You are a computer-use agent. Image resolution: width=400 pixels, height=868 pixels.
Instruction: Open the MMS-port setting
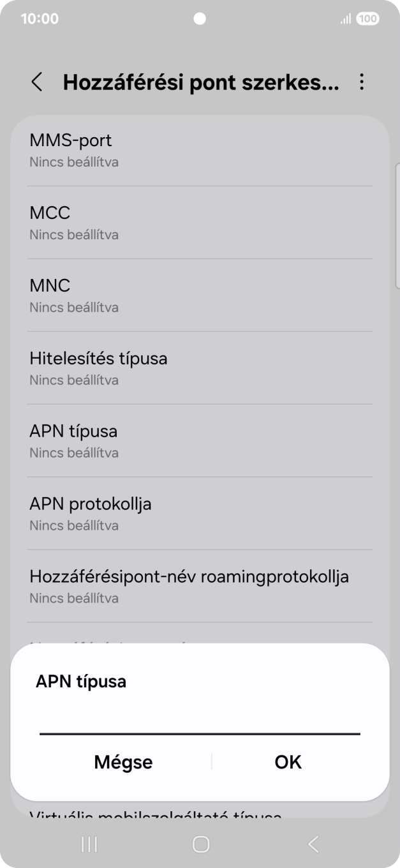pos(200,149)
